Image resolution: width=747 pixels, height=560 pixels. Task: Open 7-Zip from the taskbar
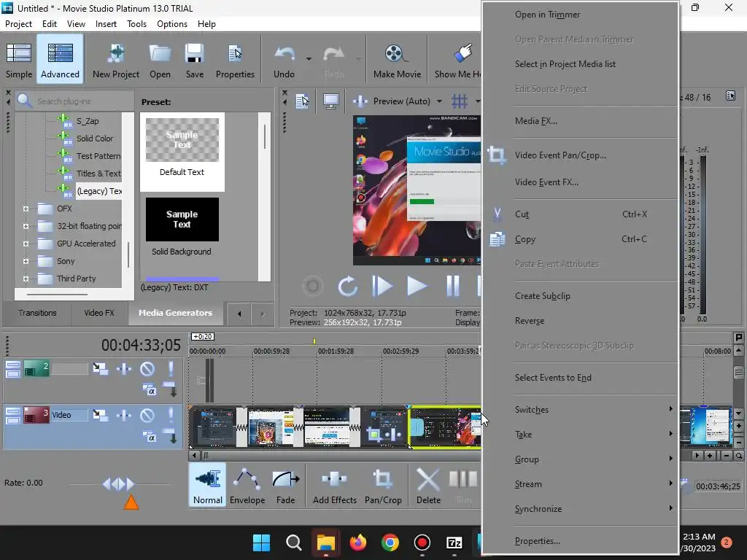[454, 542]
